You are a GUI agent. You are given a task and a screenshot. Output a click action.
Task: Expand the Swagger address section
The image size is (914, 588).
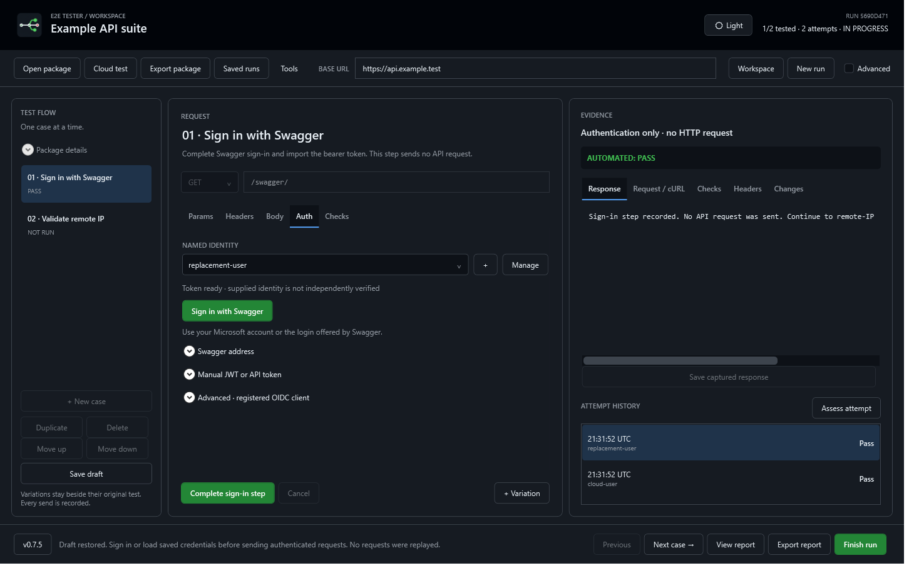219,352
